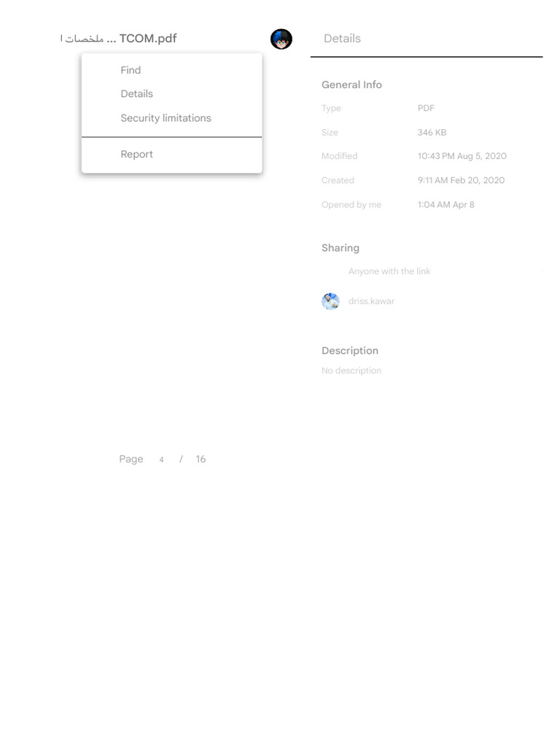Click total pages value 16
This screenshot has height=747, width=560.
[x=201, y=460]
